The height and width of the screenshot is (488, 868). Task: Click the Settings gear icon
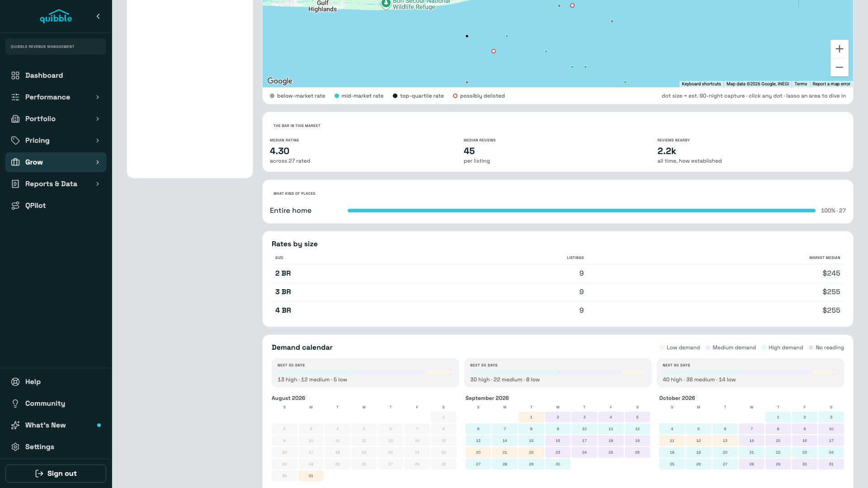(15, 447)
